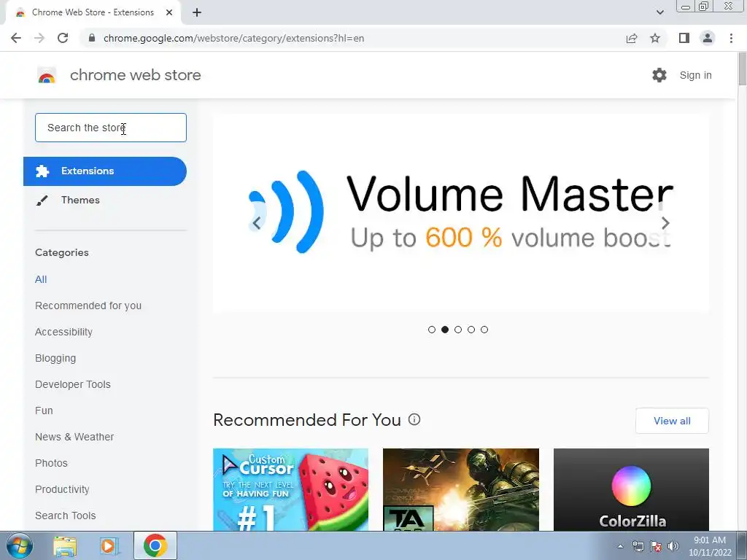Share this page using the share icon

tap(632, 38)
